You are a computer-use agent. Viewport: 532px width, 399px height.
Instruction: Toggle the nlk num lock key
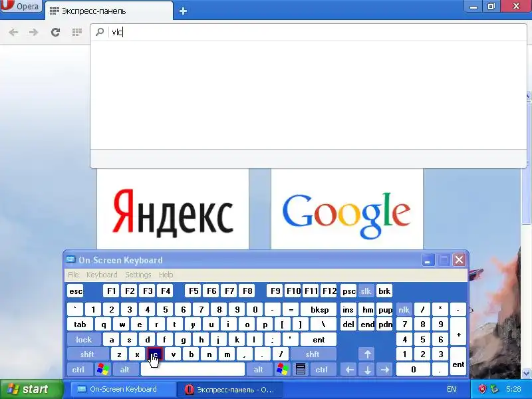point(404,310)
